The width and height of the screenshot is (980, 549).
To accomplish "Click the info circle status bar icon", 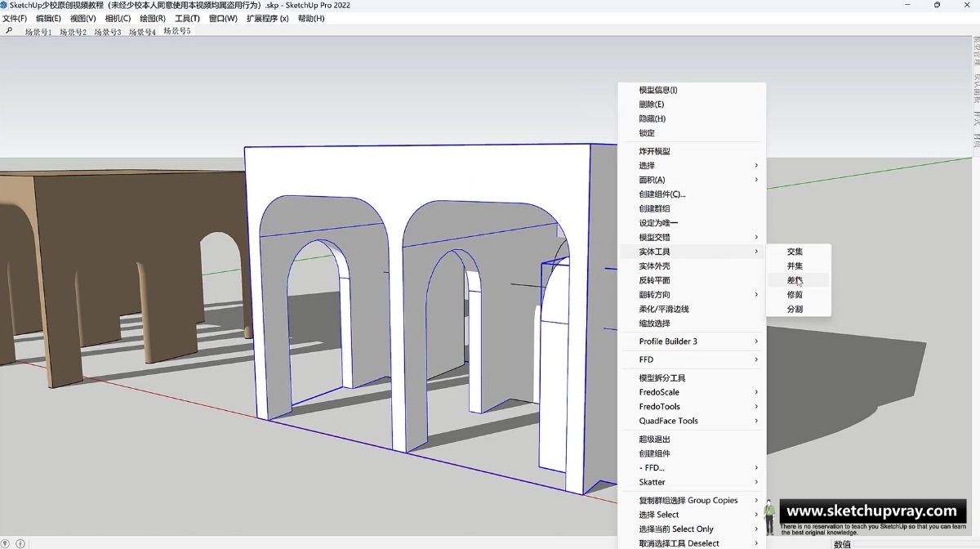I will [x=20, y=543].
